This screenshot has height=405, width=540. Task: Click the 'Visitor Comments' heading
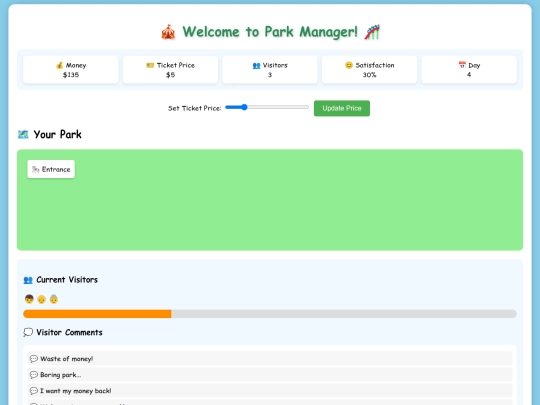pyautogui.click(x=69, y=332)
